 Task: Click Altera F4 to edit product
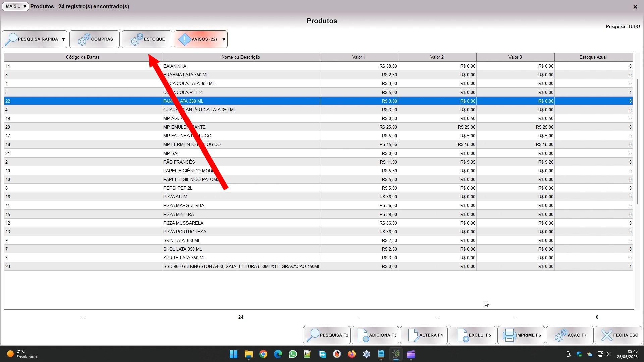(424, 335)
